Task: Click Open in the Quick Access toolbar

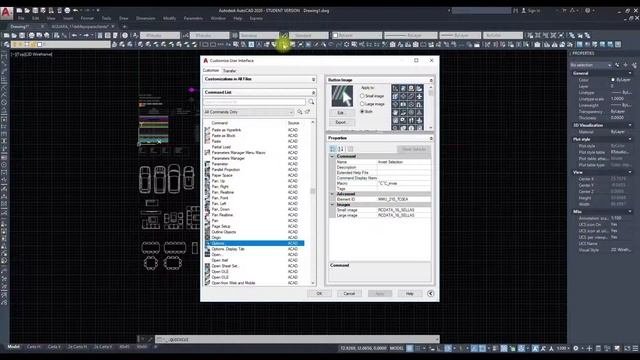Action: click(27, 11)
